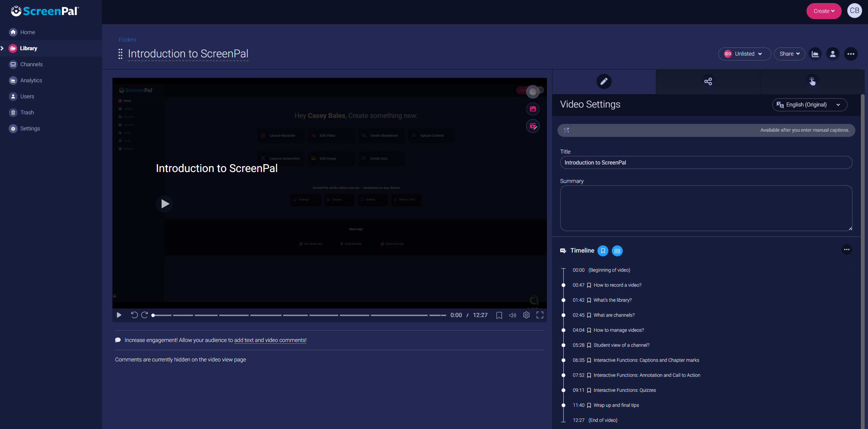The image size is (868, 429).
Task: Click the pink Create button
Action: coord(824,11)
